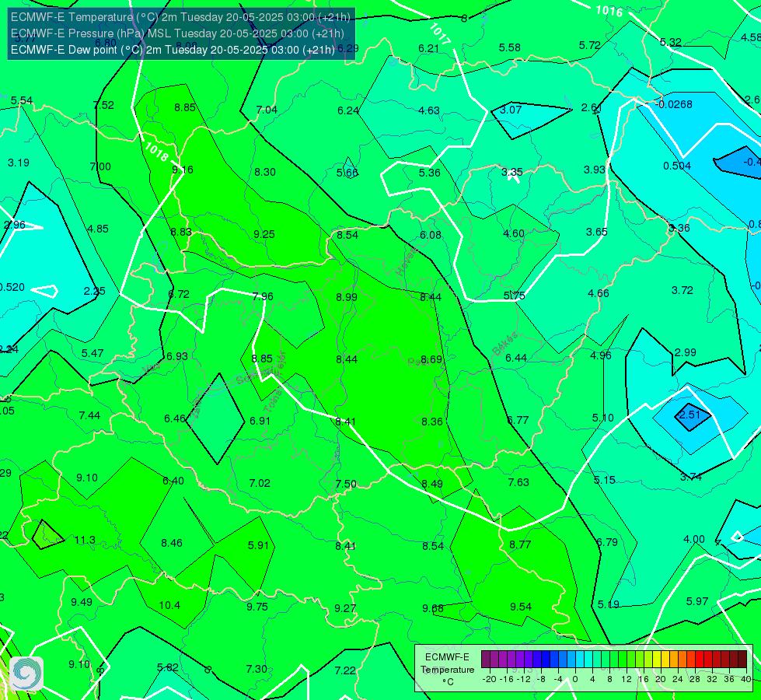Click the 1017 isobar label
This screenshot has width=761, height=700.
[x=440, y=34]
